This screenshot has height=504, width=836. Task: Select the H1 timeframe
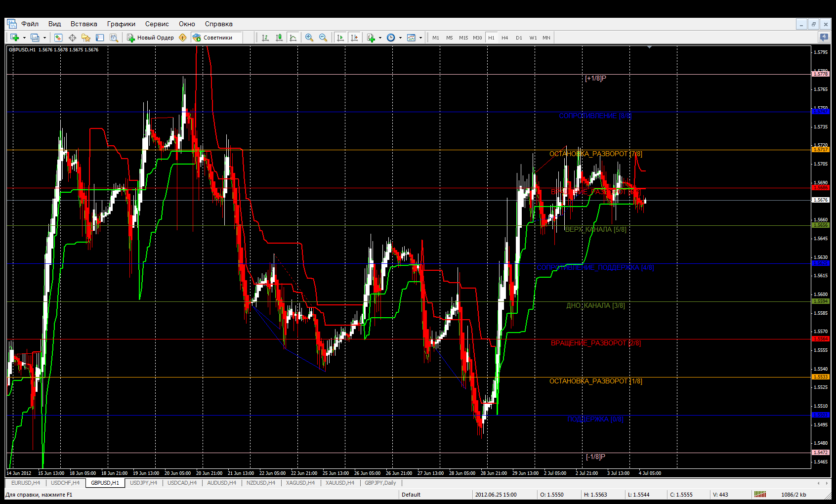point(491,38)
